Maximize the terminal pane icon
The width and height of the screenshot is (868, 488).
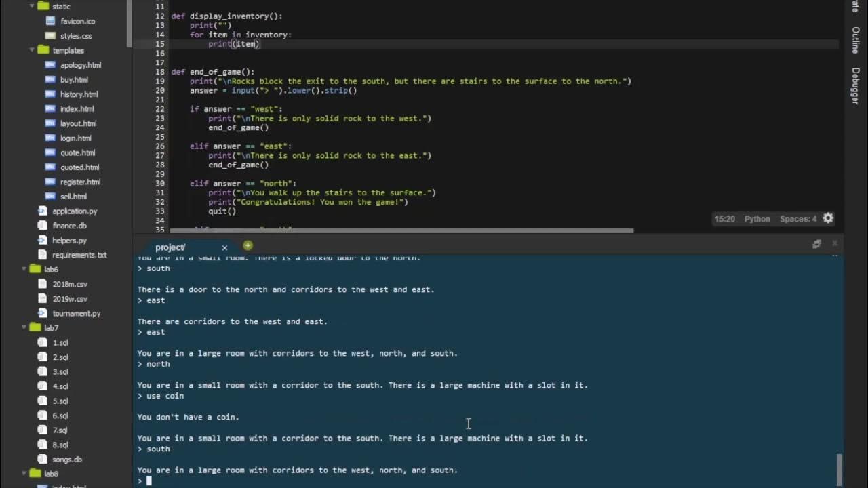tap(816, 244)
